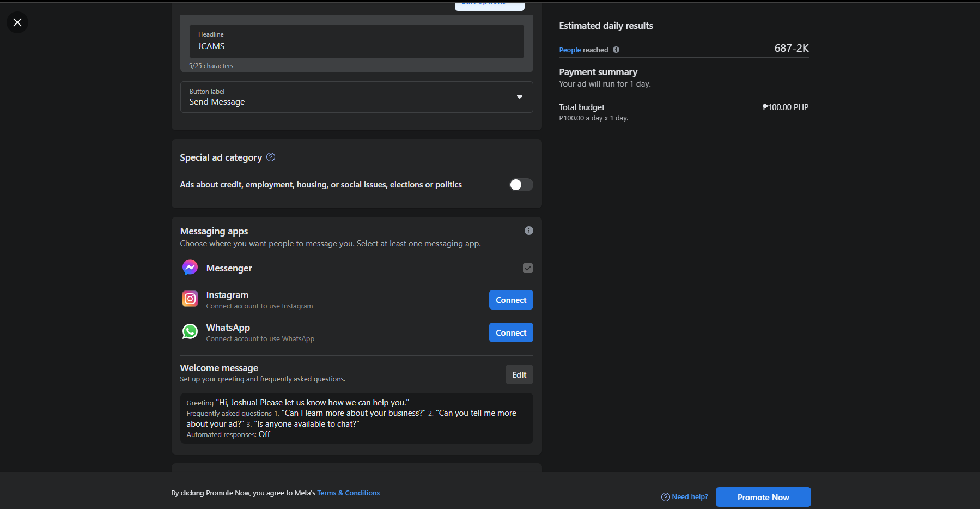Screen dimensions: 980x509
Task: Click the Special ad category help icon
Action: point(271,157)
